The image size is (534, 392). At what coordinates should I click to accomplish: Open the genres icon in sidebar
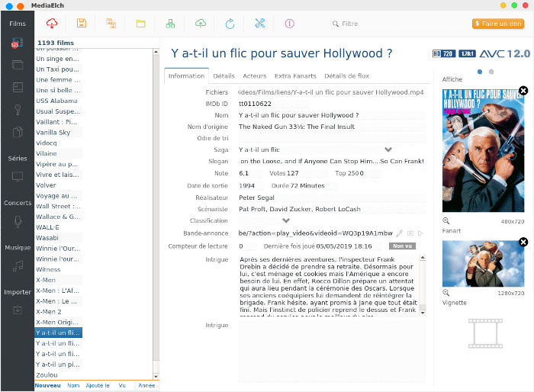(x=18, y=87)
